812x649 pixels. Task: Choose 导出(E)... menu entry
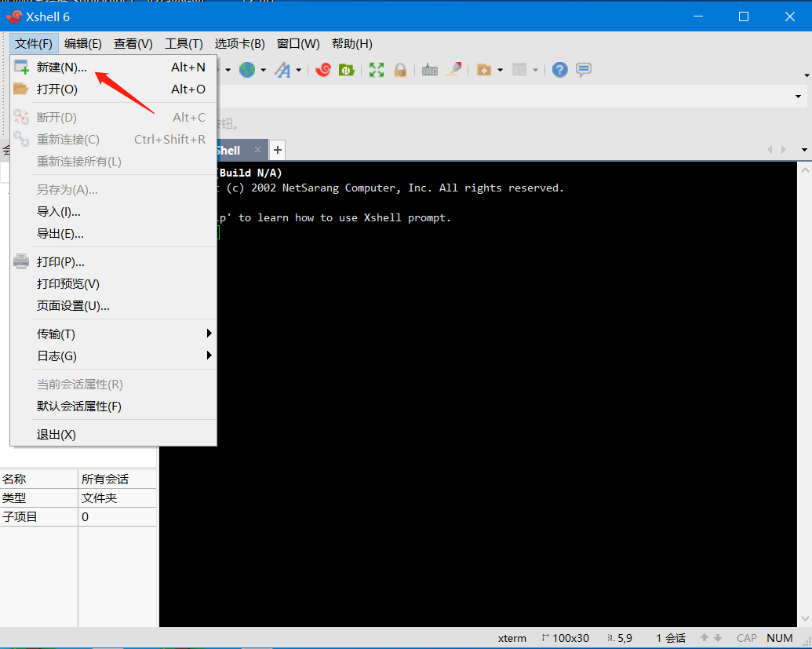tap(114, 234)
